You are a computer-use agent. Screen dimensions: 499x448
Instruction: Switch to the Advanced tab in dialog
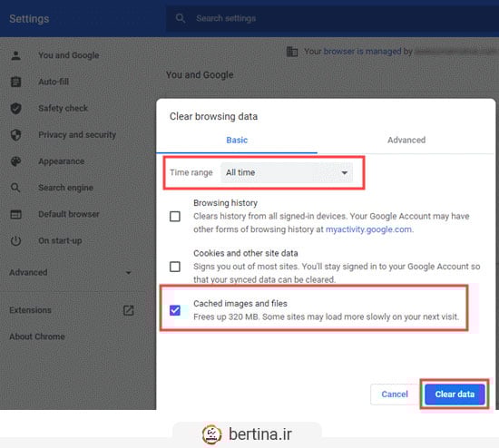pyautogui.click(x=406, y=141)
